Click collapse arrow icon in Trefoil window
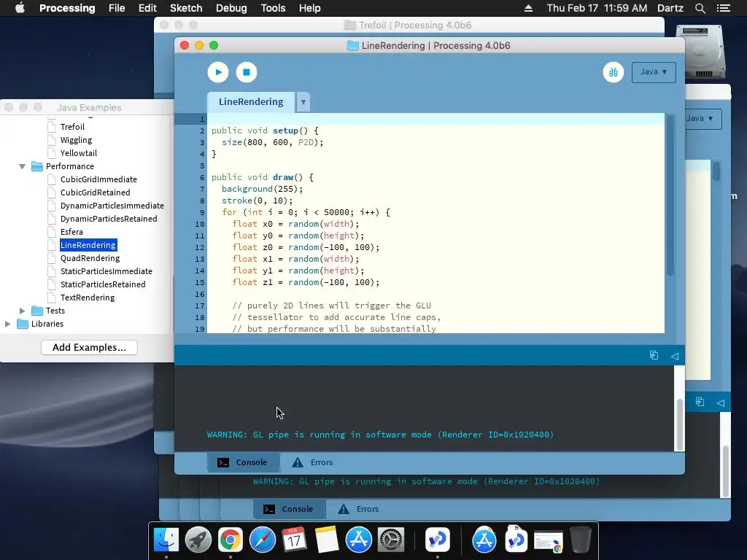 click(x=721, y=402)
